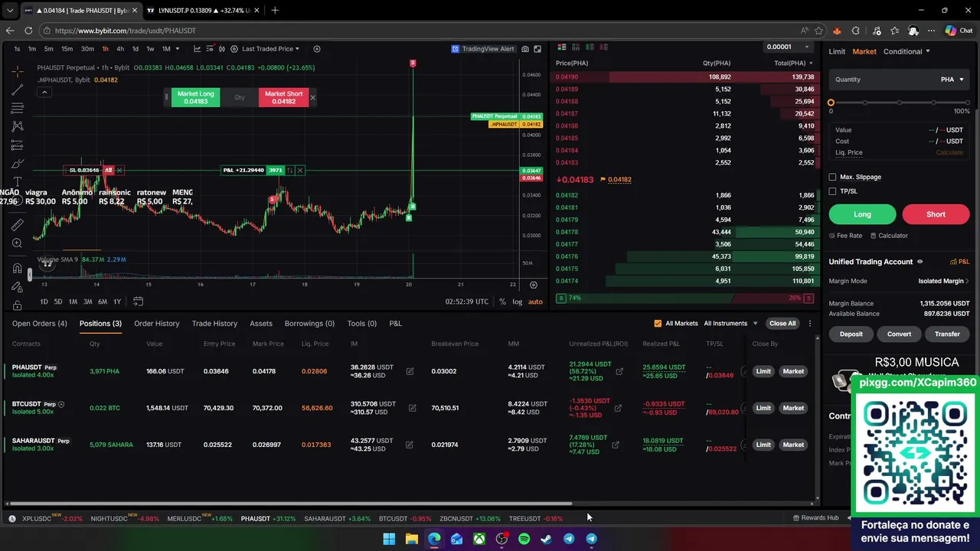Open the Total(PHA) column dropdown
The width and height of the screenshot is (980, 551).
pyautogui.click(x=792, y=64)
